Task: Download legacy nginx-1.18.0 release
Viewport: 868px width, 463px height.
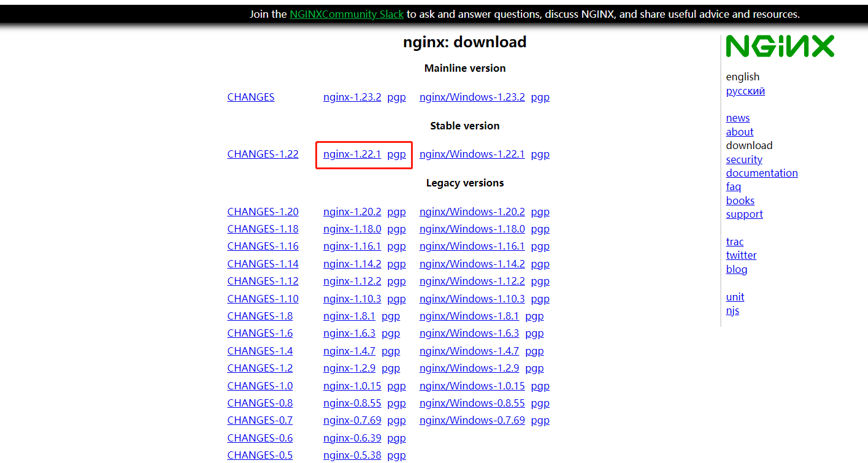Action: coord(352,228)
